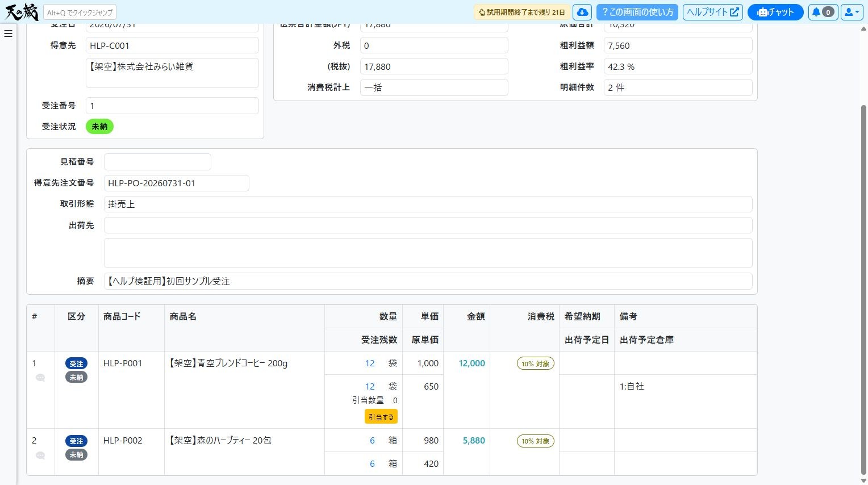
Task: Click product code HLP-P002
Action: pyautogui.click(x=123, y=441)
